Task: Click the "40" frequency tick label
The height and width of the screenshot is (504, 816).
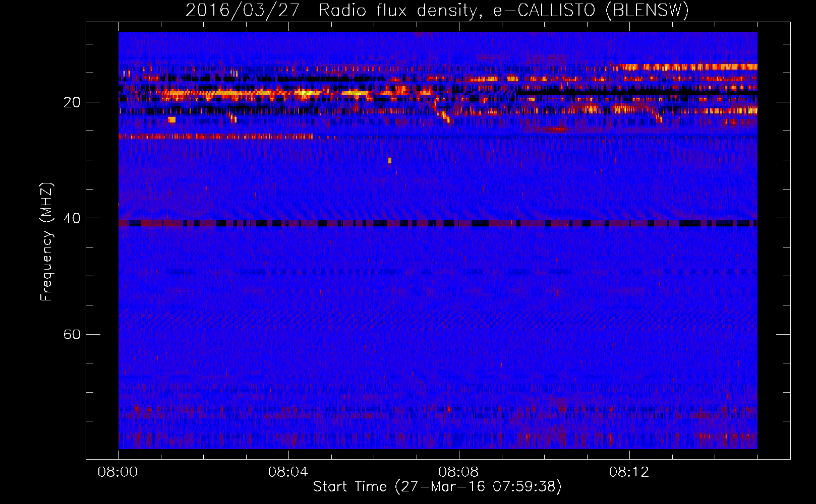Action: [72, 218]
